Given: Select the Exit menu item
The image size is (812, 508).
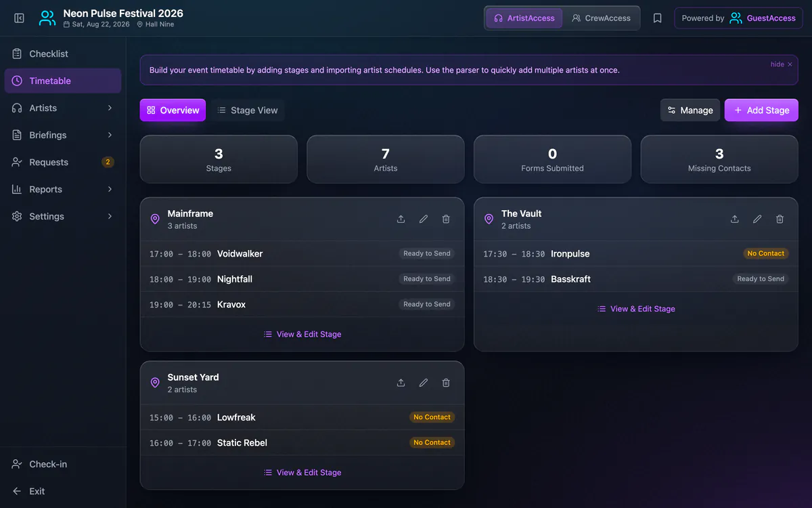Looking at the screenshot, I should (63, 491).
